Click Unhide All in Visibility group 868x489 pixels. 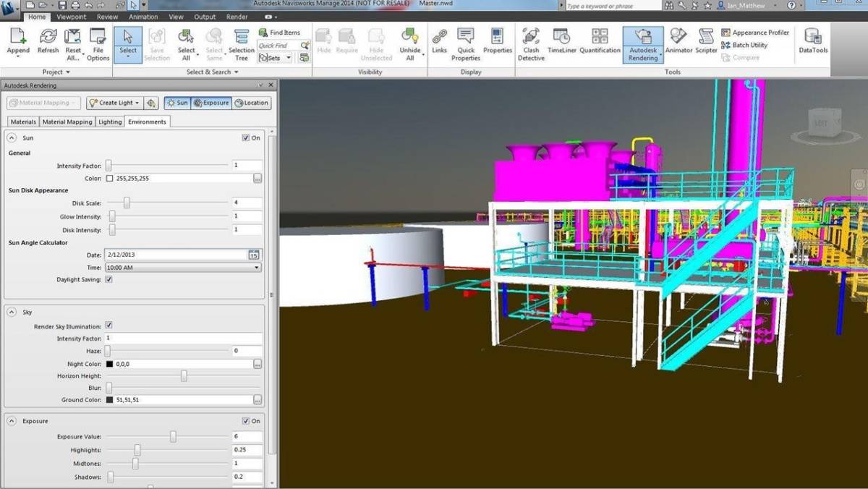point(411,44)
